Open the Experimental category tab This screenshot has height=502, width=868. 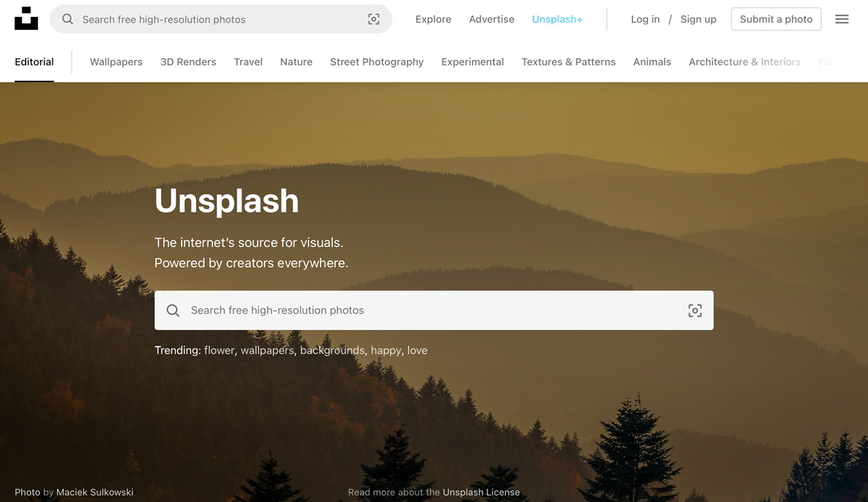(473, 62)
